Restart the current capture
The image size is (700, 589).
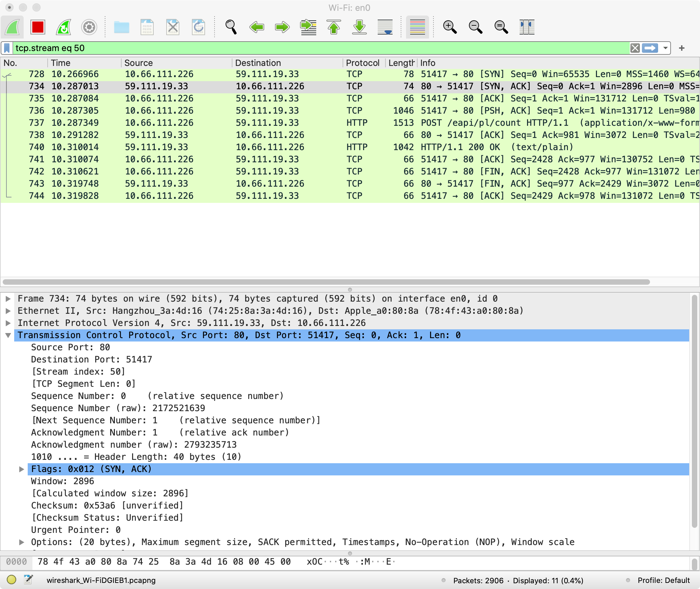click(x=64, y=27)
